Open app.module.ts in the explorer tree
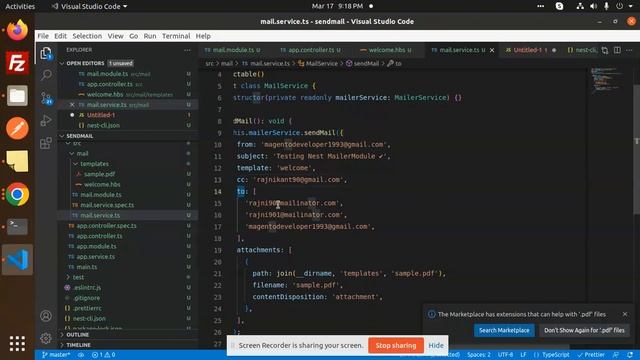The image size is (640, 360). (x=96, y=246)
